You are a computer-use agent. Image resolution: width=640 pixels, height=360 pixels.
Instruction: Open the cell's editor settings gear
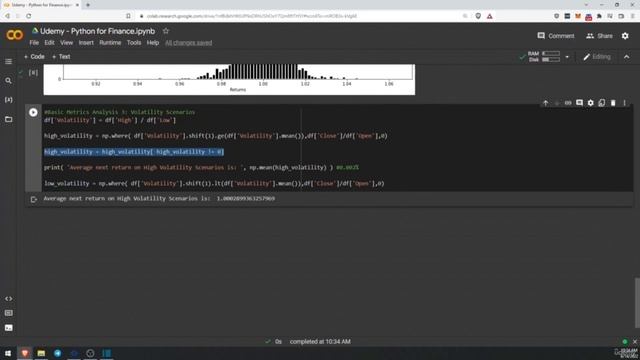pos(591,103)
